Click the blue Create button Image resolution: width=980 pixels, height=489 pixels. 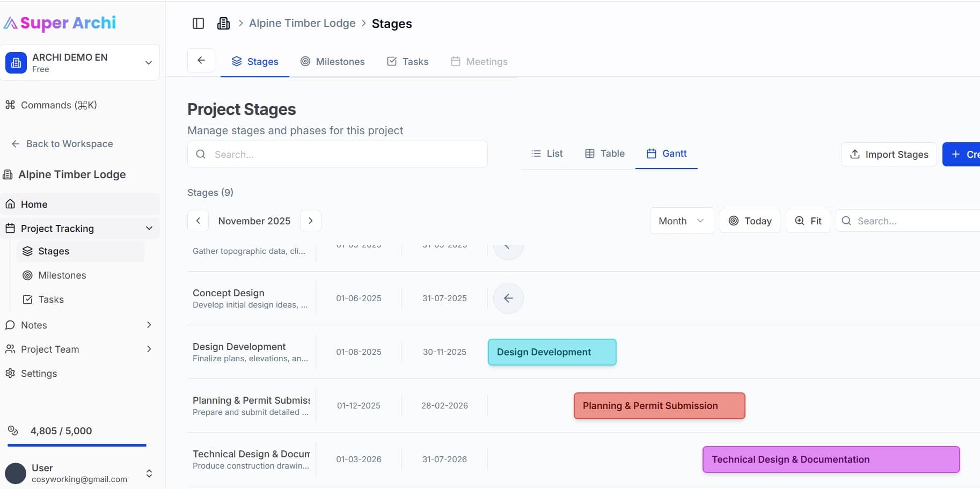pyautogui.click(x=962, y=154)
